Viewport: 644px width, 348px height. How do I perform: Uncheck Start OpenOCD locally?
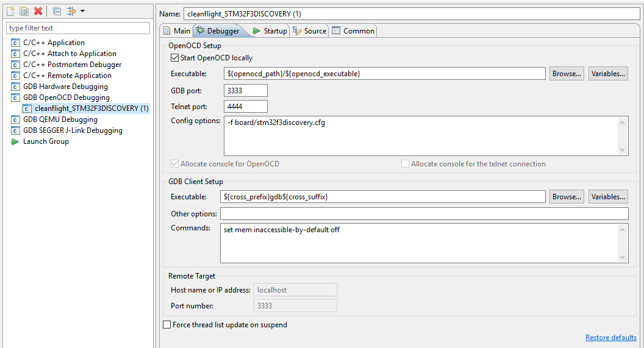pos(176,58)
